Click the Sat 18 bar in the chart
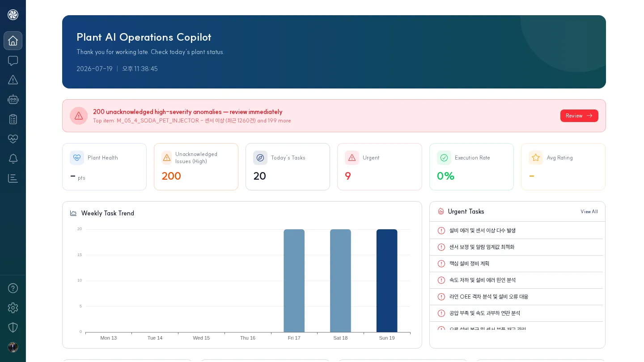Viewport: 644px width, 362px height. coord(340,281)
